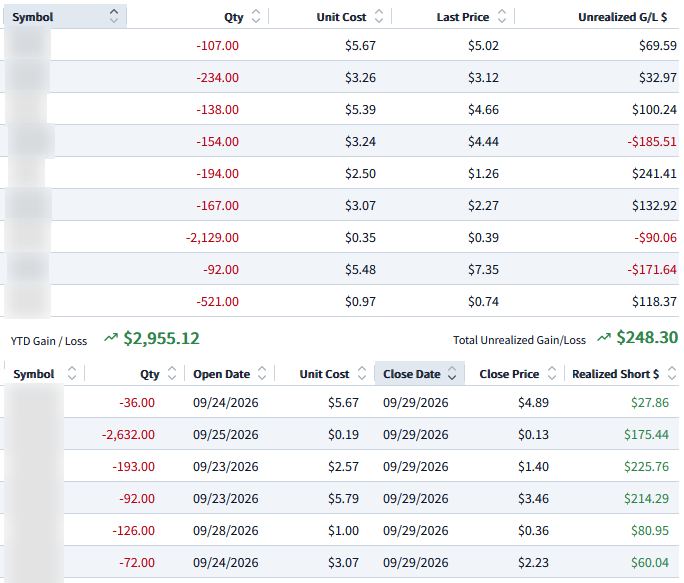Select quantity -107.00 in positions table
684x583 pixels.
tap(217, 45)
